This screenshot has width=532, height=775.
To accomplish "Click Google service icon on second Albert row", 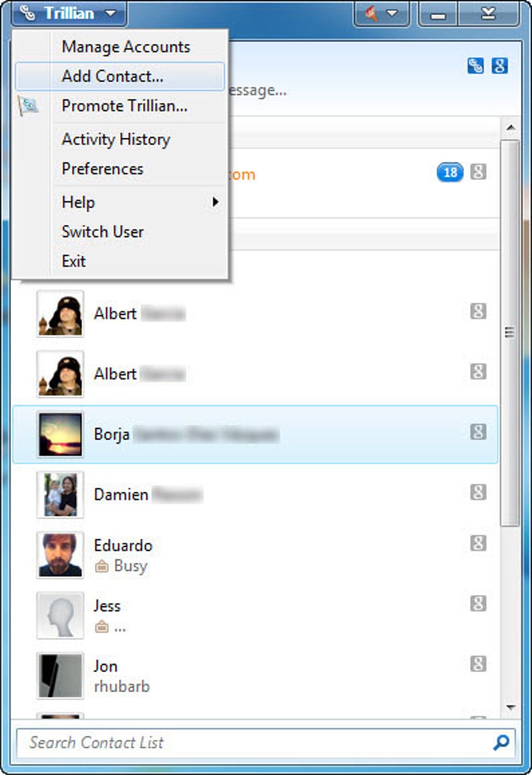I will 478,372.
